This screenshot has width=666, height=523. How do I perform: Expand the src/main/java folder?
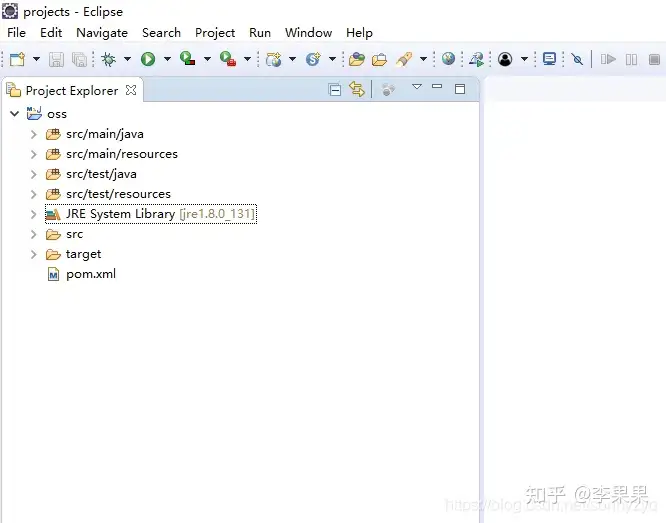pos(34,134)
